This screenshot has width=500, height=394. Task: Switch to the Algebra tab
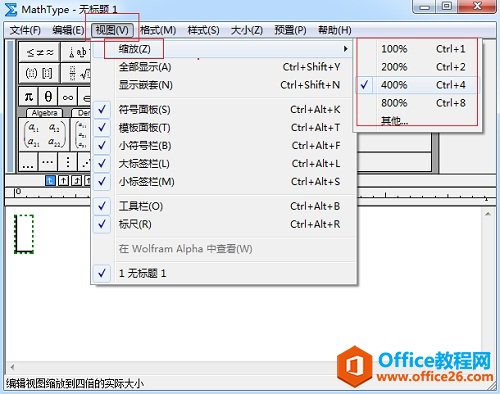[x=44, y=113]
